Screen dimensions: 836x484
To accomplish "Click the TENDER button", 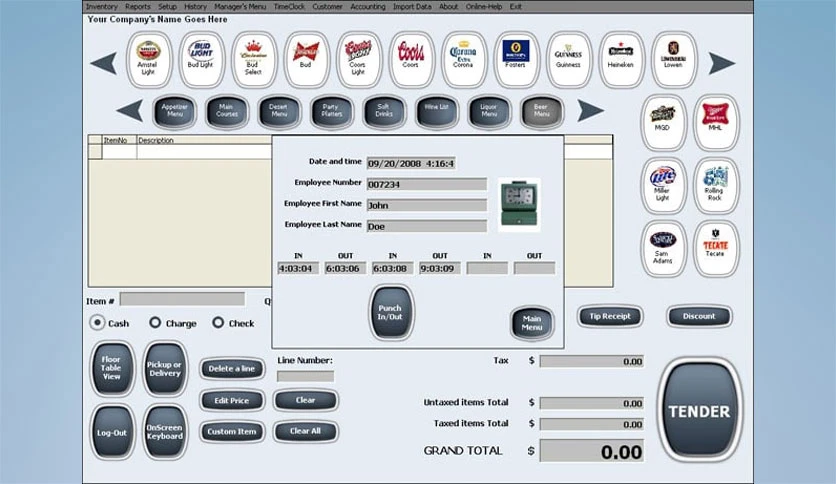I will click(x=699, y=410).
